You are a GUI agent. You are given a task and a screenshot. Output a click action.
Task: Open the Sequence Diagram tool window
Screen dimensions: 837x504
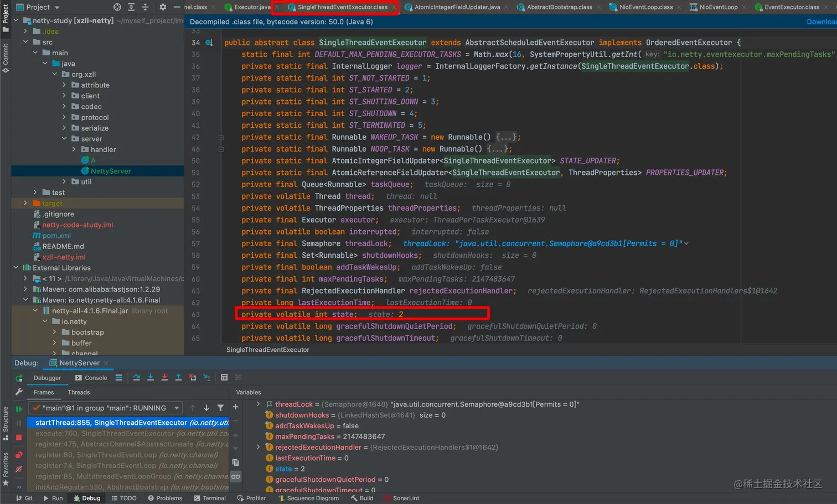(x=308, y=498)
